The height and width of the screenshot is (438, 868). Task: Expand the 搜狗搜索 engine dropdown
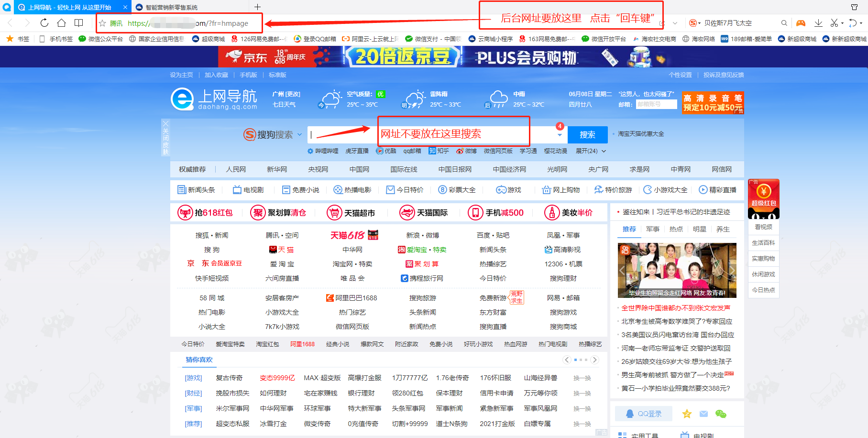click(299, 134)
